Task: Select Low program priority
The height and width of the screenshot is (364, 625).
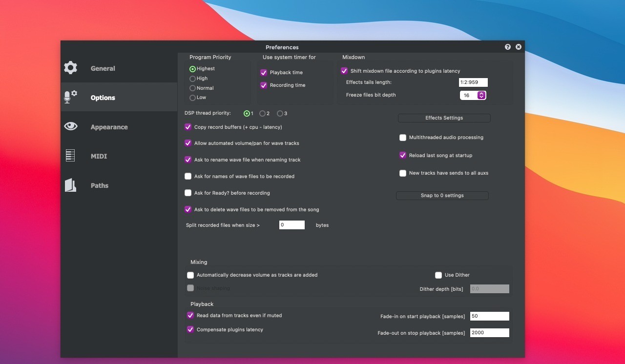Action: [192, 98]
